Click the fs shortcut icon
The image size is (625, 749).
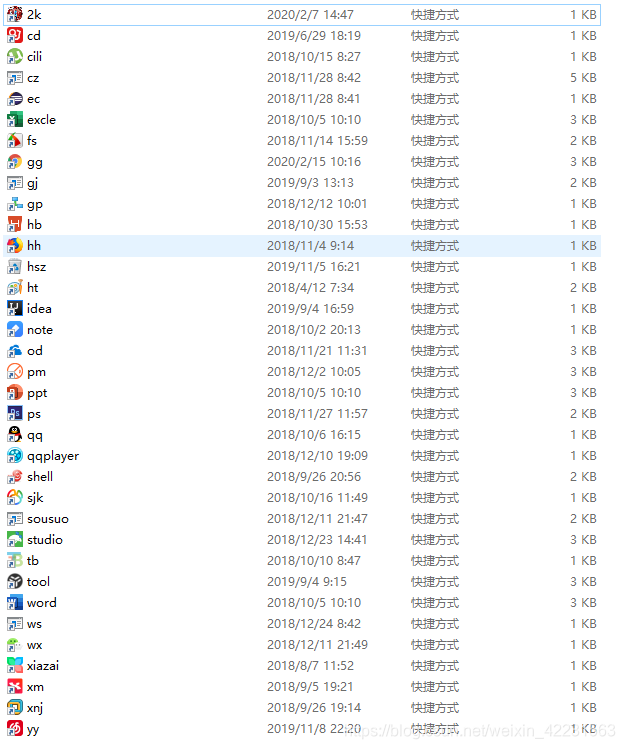click(x=15, y=140)
